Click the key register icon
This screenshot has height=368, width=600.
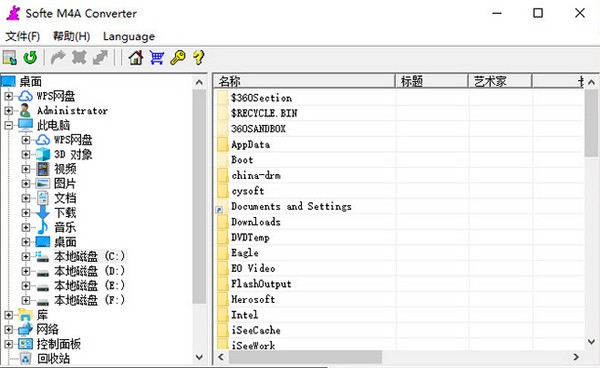point(178,58)
